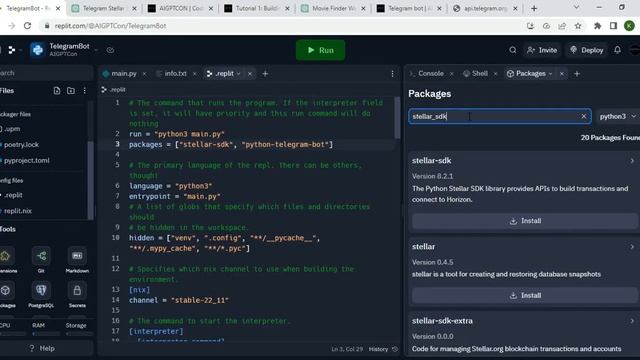Place cursor on packages line 3
Image resolution: width=640 pixels, height=360 pixels.
click(231, 144)
